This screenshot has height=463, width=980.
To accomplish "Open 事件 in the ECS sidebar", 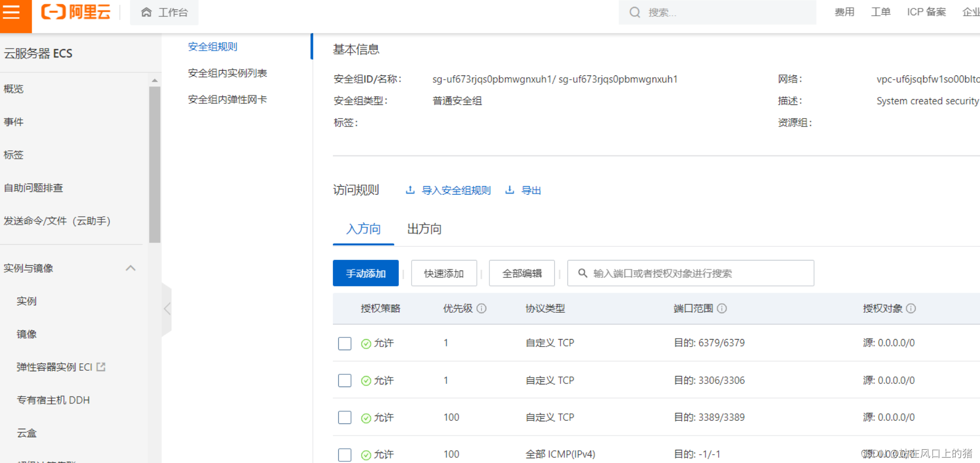I will pos(14,122).
